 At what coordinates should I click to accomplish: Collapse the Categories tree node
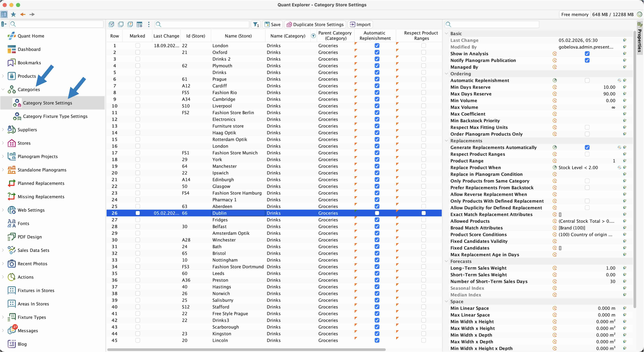tap(3, 89)
